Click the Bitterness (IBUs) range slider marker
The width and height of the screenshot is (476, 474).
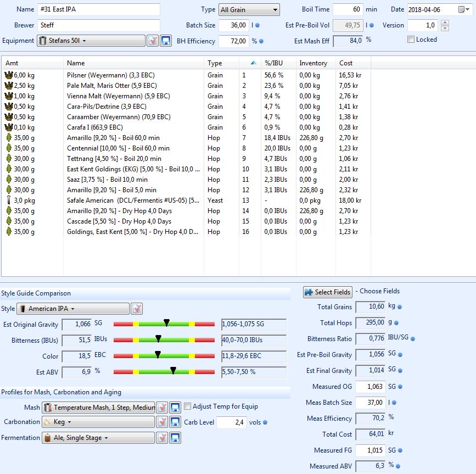(x=158, y=338)
